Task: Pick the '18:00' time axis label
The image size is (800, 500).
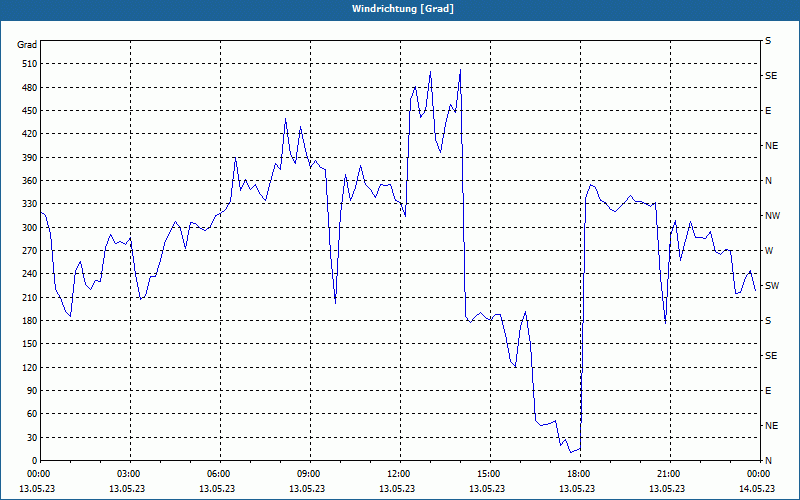Action: coord(581,473)
